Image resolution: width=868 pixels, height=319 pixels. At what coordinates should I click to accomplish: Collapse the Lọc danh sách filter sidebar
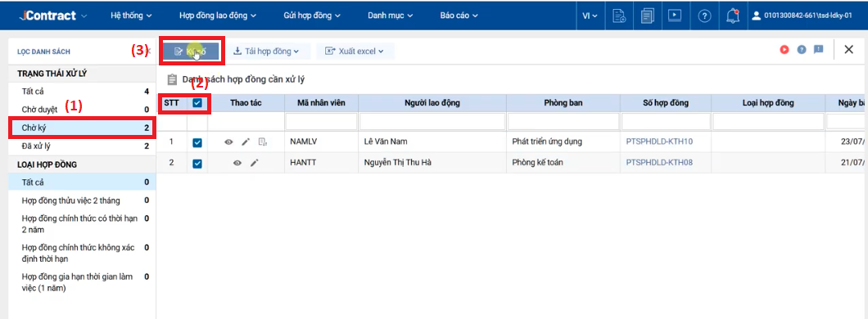pos(148,52)
